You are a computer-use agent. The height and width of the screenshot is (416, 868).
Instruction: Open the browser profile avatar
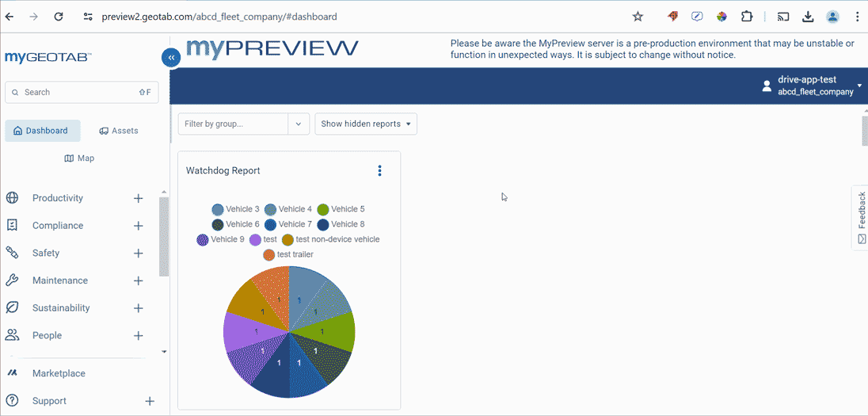click(x=832, y=17)
